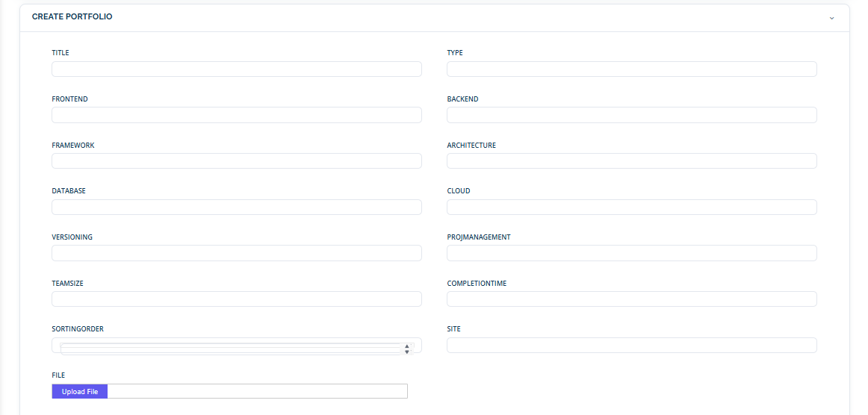
Task: Focus the Projmanagement text field
Action: 632,253
